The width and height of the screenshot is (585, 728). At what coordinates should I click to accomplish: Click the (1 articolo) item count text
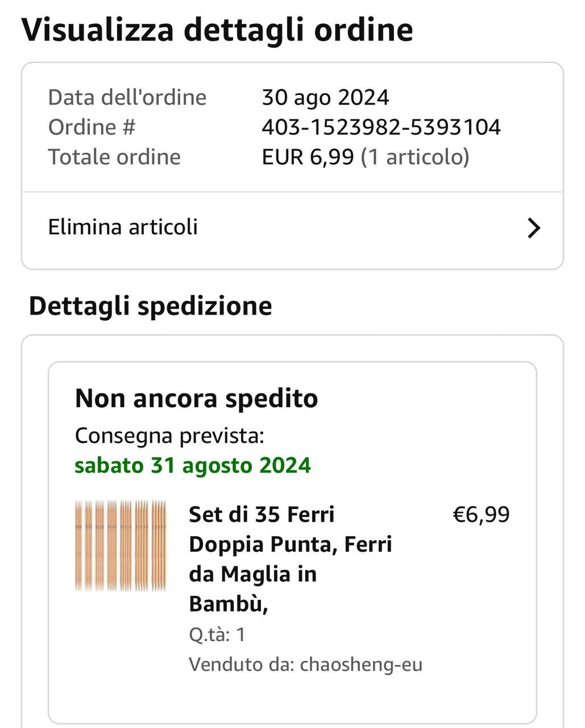(x=415, y=157)
